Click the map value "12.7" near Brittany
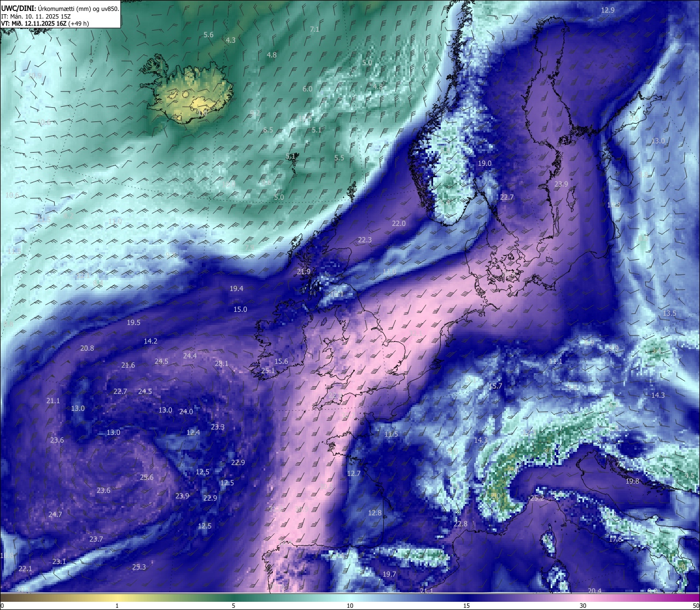The image size is (700, 610). click(354, 474)
